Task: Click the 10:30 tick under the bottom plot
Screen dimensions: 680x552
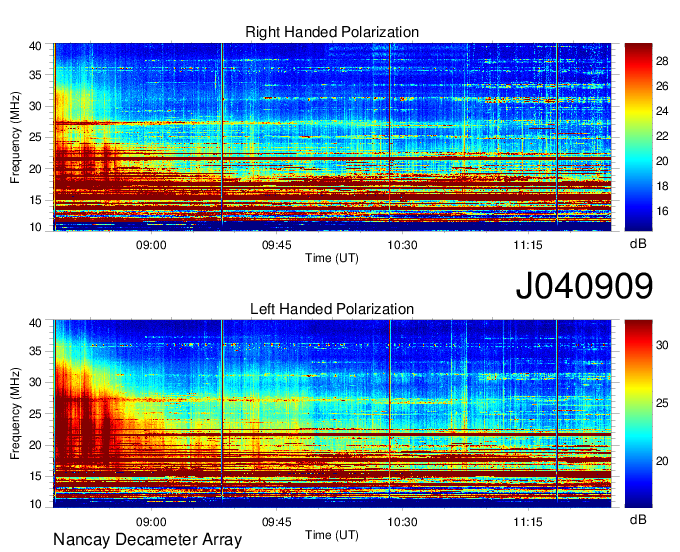Action: pos(402,522)
